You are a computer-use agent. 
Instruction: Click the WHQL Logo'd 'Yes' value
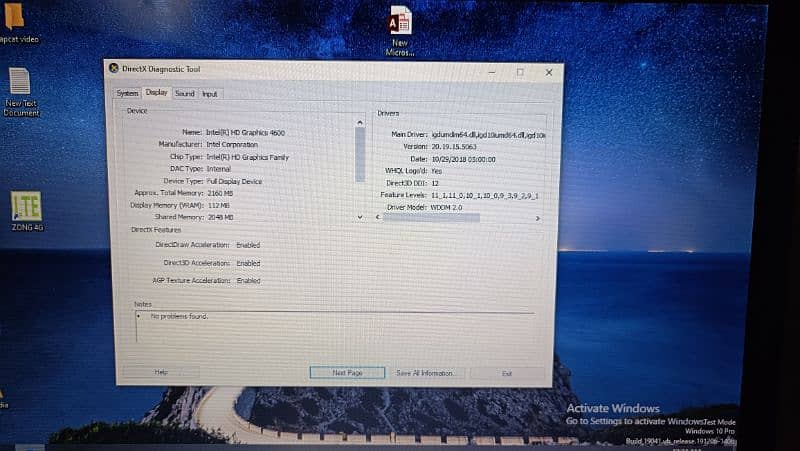pyautogui.click(x=437, y=171)
